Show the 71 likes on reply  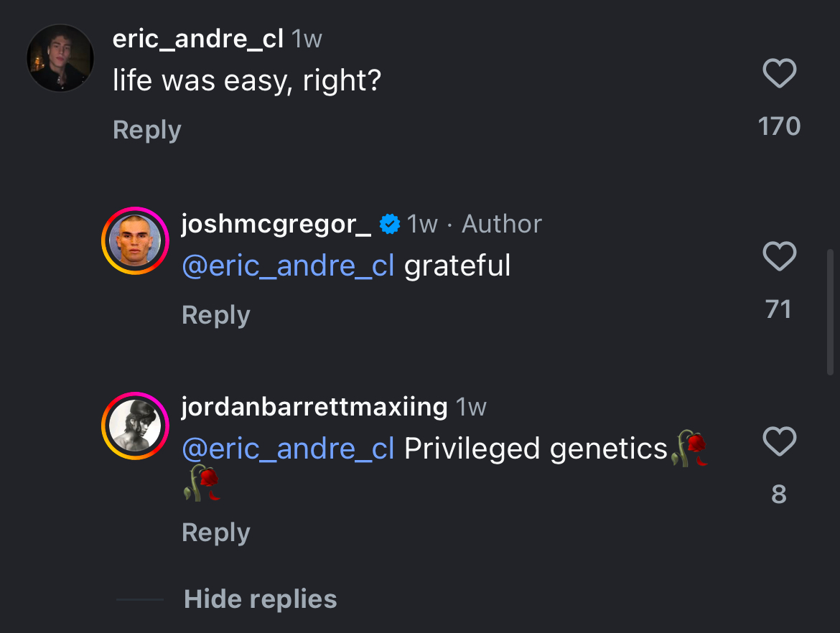pyautogui.click(x=779, y=309)
